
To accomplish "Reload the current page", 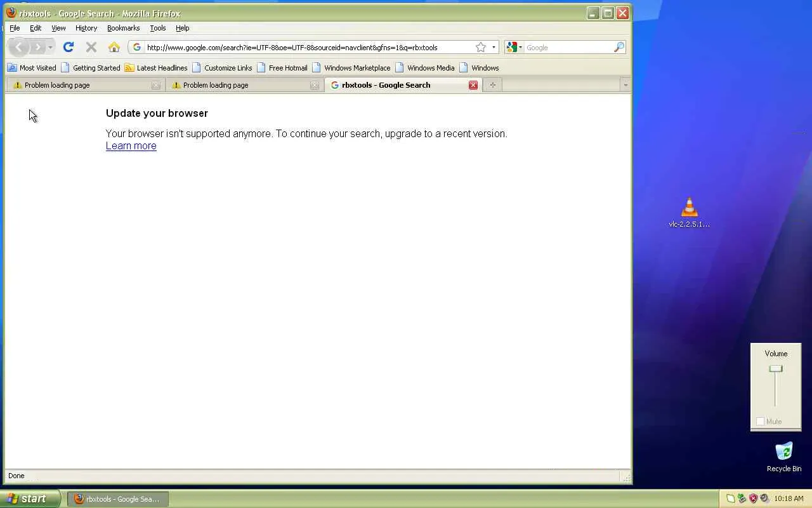I will point(69,47).
